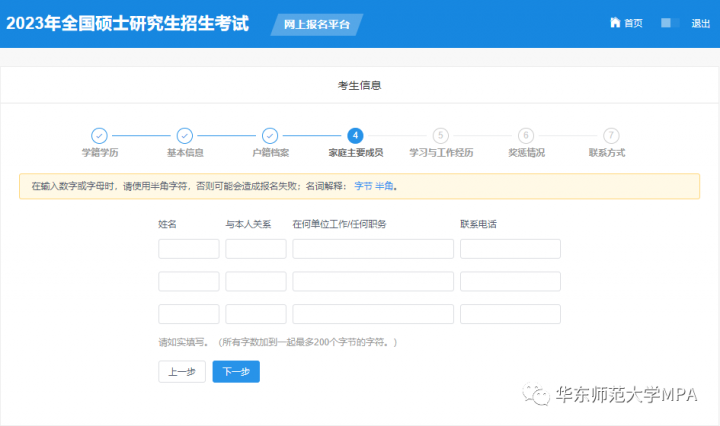Focus the second-row 联系电话 input field

pos(510,281)
